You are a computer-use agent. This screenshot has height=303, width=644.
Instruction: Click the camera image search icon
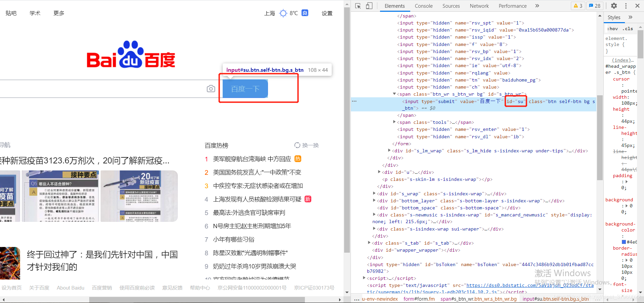tap(211, 89)
